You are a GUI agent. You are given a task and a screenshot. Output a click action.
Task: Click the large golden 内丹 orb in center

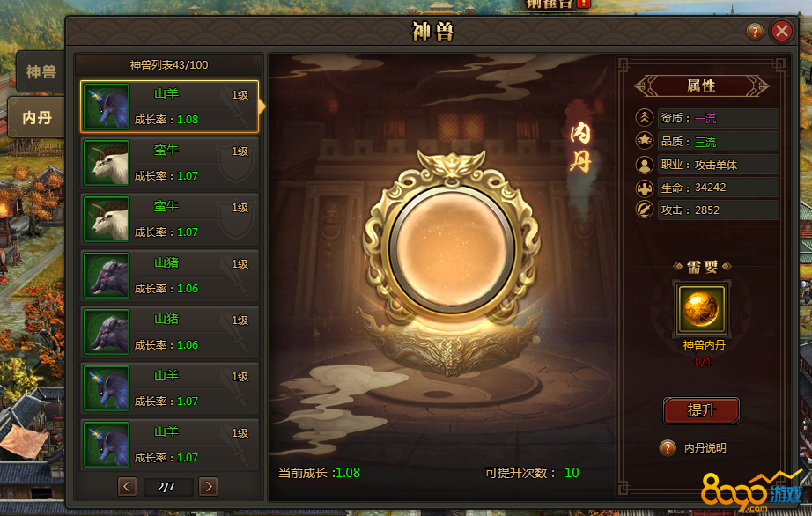click(x=452, y=247)
